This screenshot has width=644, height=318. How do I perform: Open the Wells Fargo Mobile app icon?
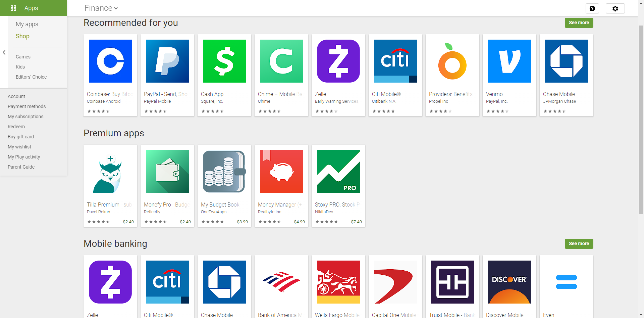click(338, 282)
